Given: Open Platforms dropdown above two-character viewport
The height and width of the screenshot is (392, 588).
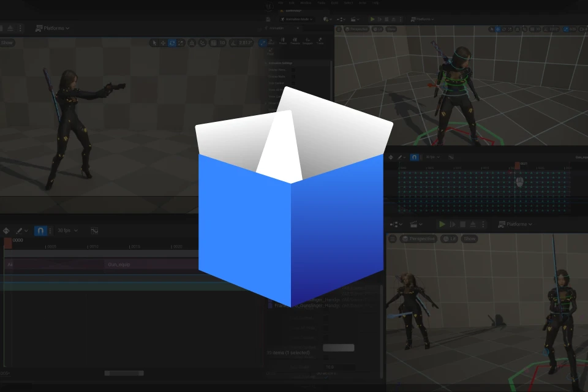Looking at the screenshot, I should [515, 224].
